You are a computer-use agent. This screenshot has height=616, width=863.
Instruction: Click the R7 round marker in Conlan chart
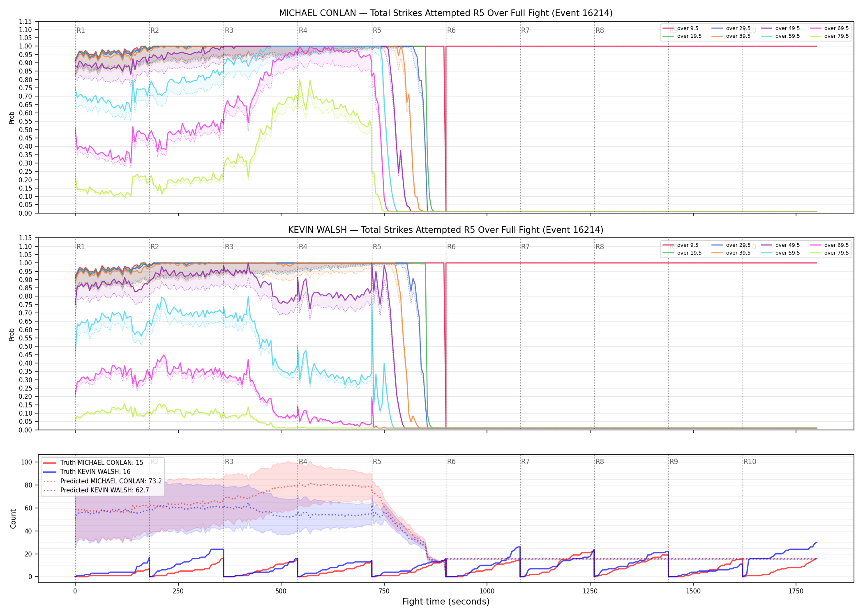click(525, 30)
